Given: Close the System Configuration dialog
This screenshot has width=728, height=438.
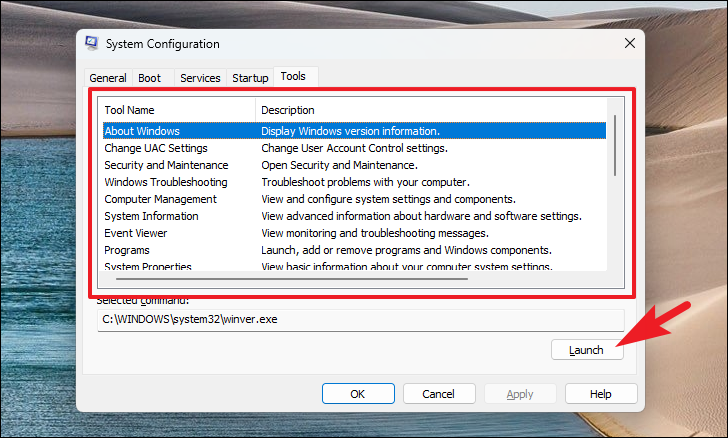Looking at the screenshot, I should click(630, 43).
